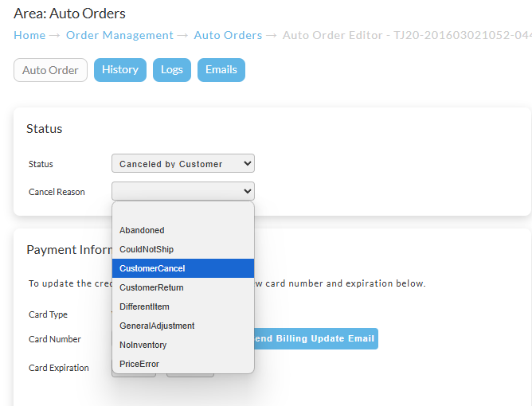Select the Auto Order tab
Screen dimensions: 532x406
tap(50, 70)
